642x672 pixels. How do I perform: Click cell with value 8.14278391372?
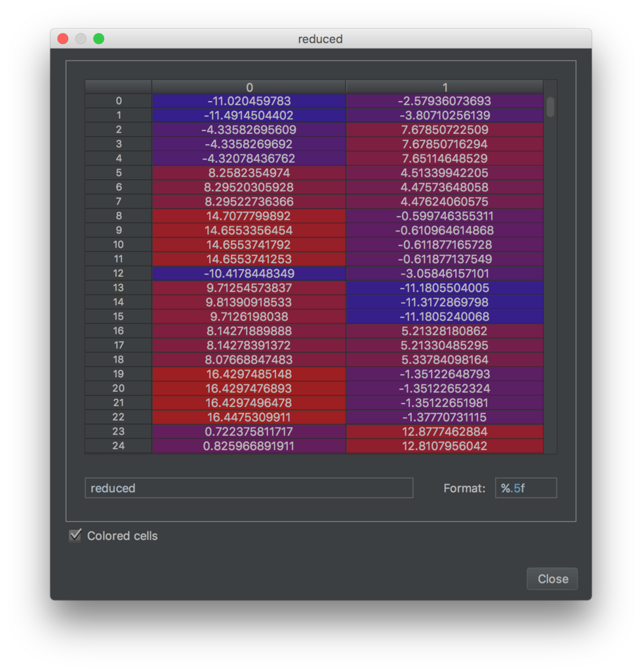[249, 345]
